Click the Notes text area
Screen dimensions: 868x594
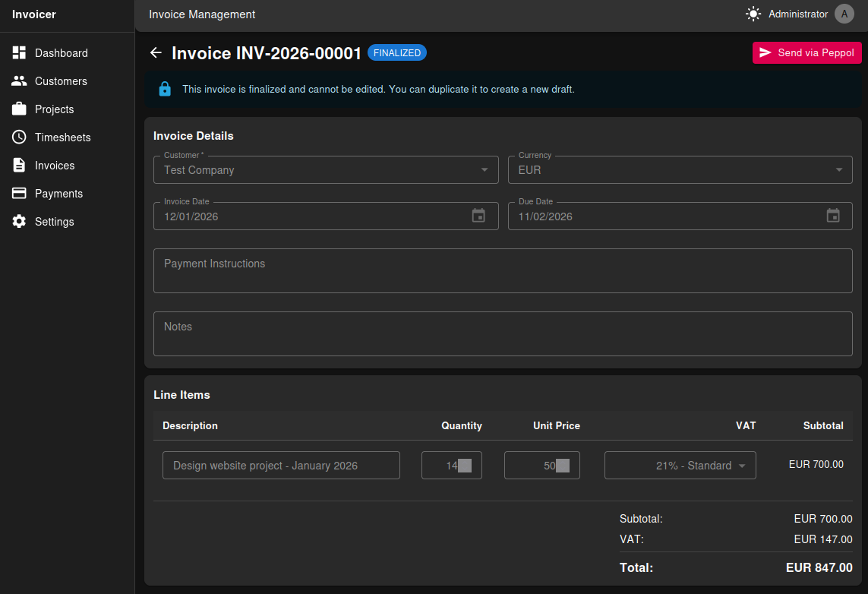503,333
